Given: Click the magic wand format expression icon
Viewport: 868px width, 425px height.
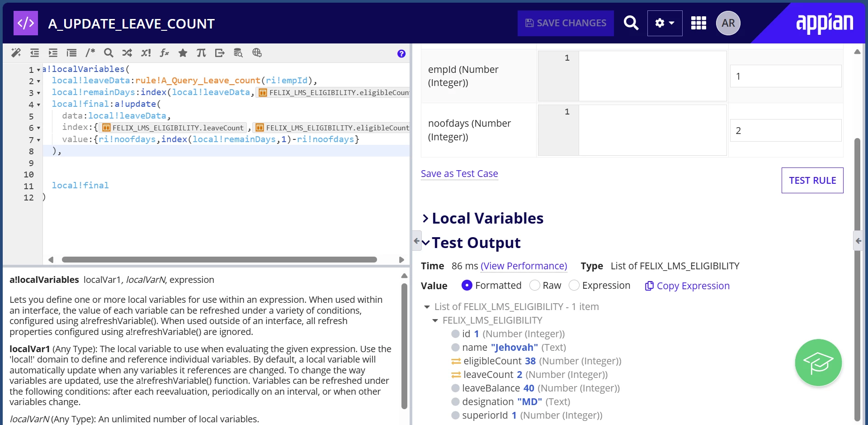Looking at the screenshot, I should (x=16, y=53).
